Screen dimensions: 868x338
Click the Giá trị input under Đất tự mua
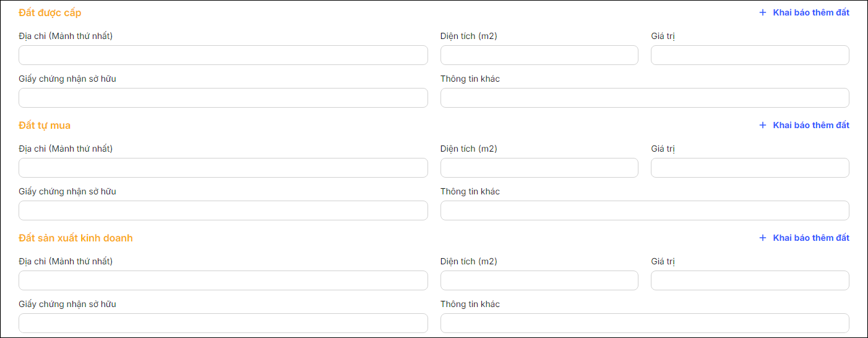pyautogui.click(x=750, y=168)
